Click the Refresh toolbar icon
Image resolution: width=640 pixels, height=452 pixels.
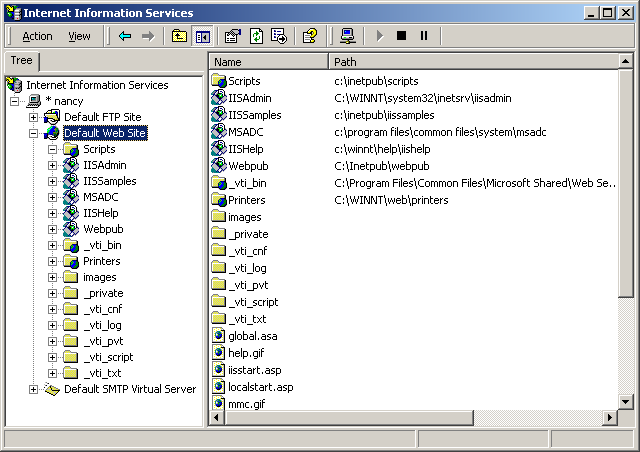256,36
